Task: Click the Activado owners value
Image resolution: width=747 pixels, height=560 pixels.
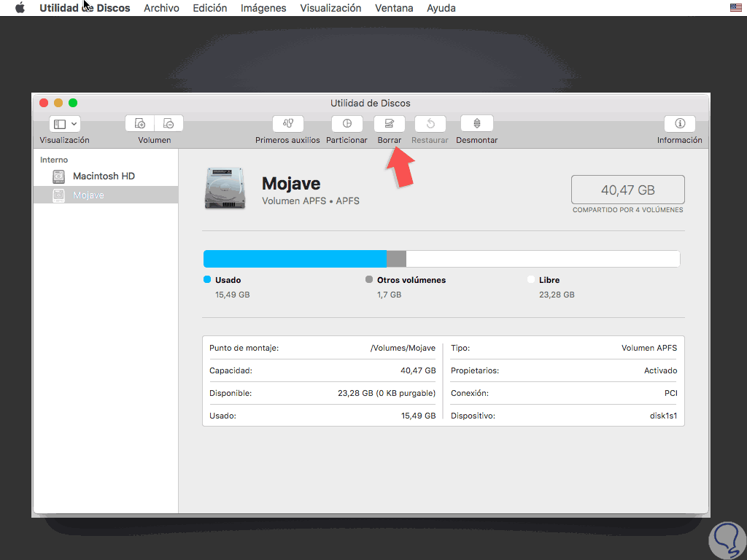Action: 660,370
